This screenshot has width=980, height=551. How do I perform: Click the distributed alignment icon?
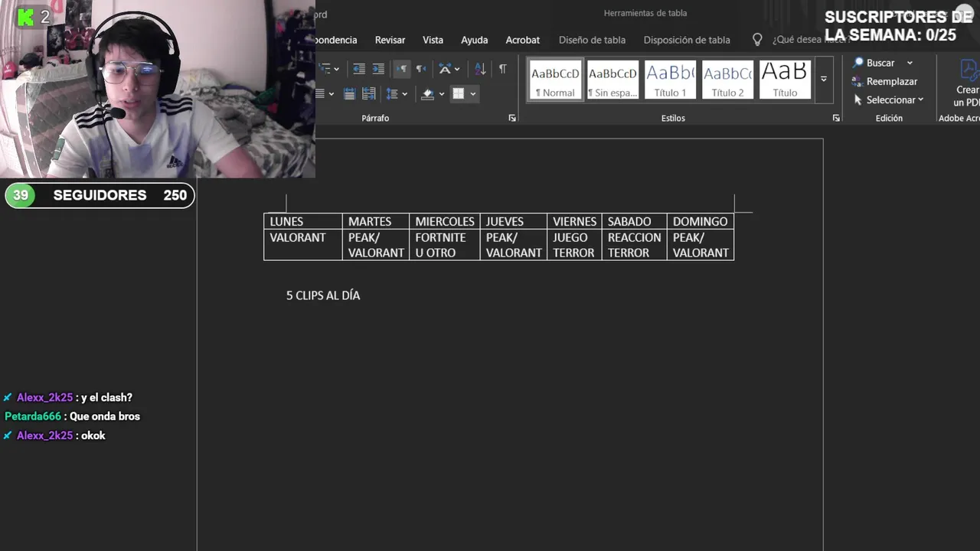(349, 93)
